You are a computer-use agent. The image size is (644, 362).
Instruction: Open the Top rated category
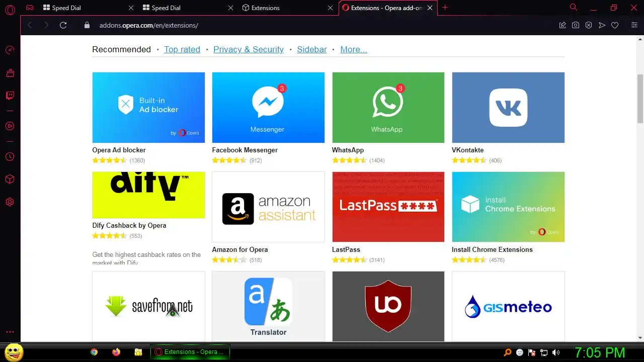tap(182, 49)
